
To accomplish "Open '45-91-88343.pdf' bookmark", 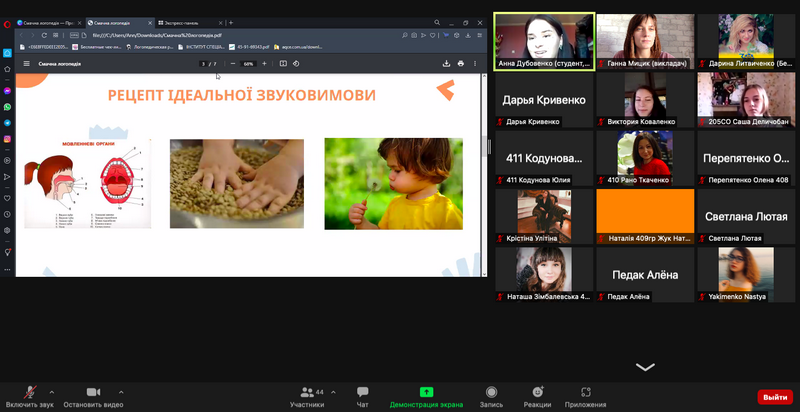I will [x=249, y=47].
